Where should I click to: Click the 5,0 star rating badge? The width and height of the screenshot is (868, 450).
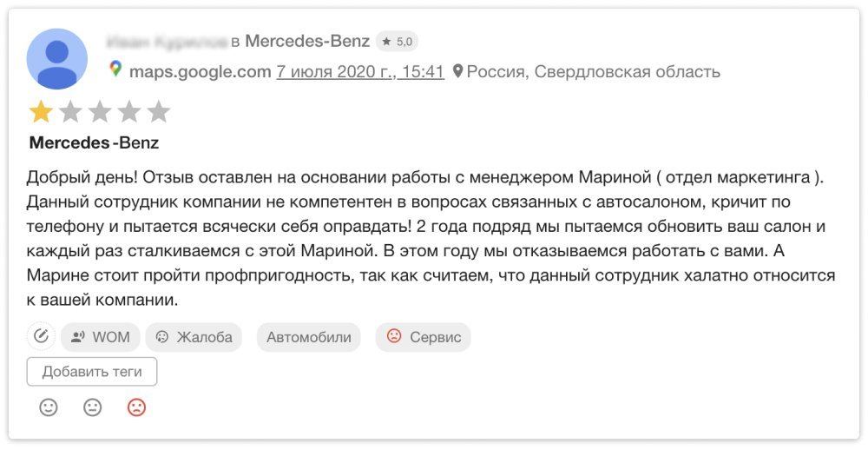(x=397, y=42)
